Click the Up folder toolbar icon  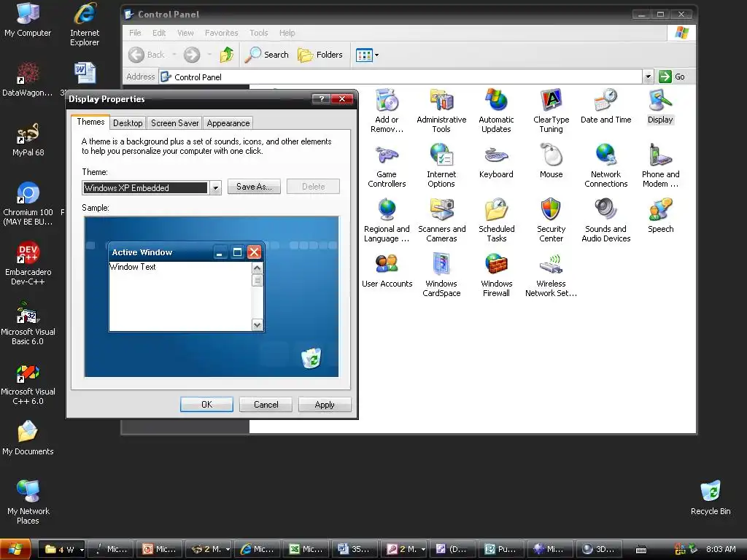coord(227,55)
